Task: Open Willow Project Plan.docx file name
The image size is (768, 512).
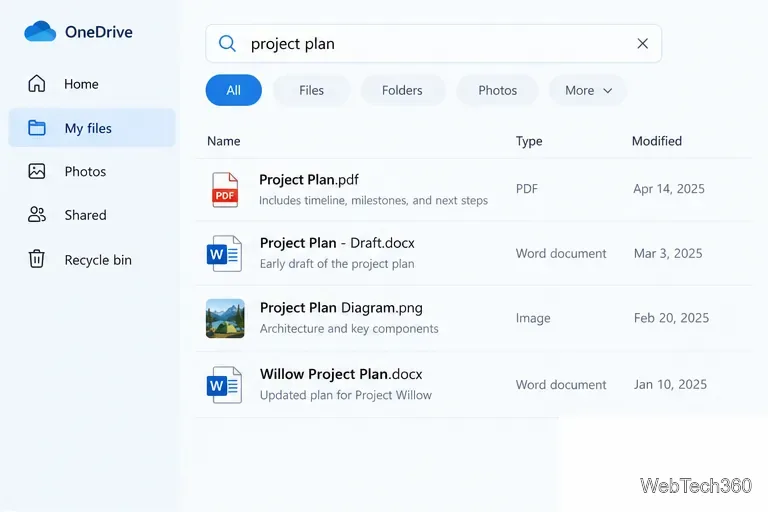Action: point(341,374)
